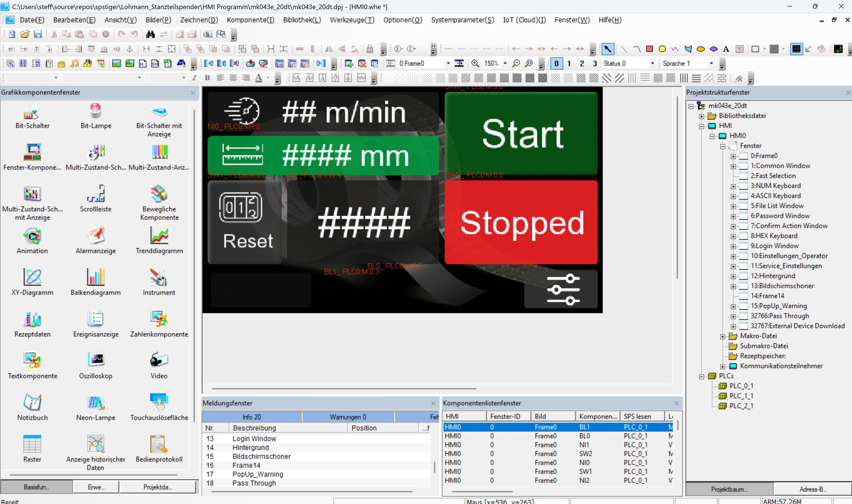
Task: Select 10:Einstellungen_Operator in project tree
Action: click(x=789, y=256)
